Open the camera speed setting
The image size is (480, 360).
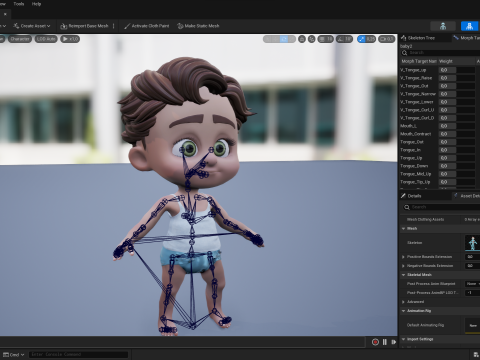(x=386, y=39)
